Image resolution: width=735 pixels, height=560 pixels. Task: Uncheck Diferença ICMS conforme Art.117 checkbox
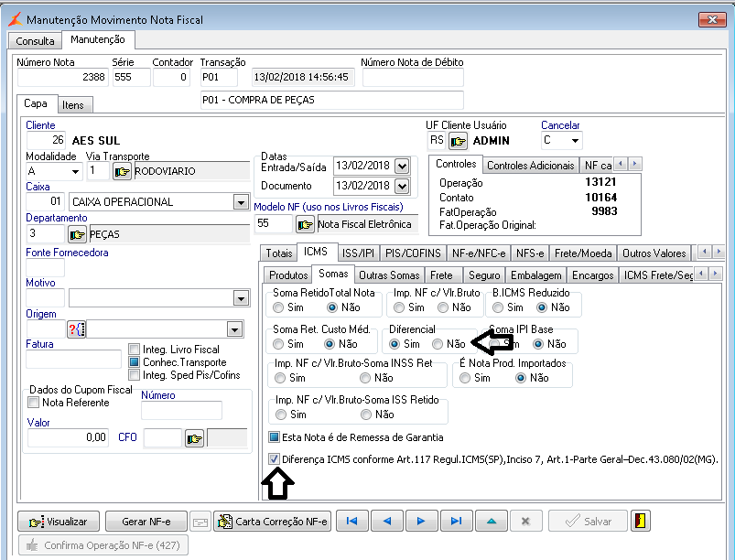[275, 458]
